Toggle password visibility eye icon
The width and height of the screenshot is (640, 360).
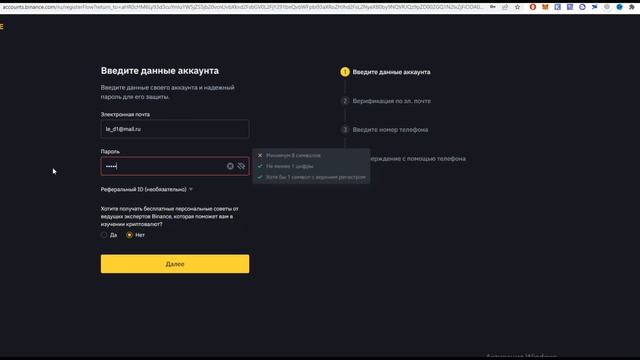(241, 166)
